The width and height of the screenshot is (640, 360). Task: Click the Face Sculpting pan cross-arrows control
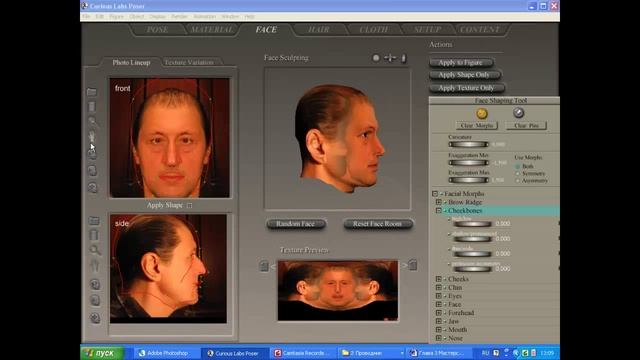390,58
